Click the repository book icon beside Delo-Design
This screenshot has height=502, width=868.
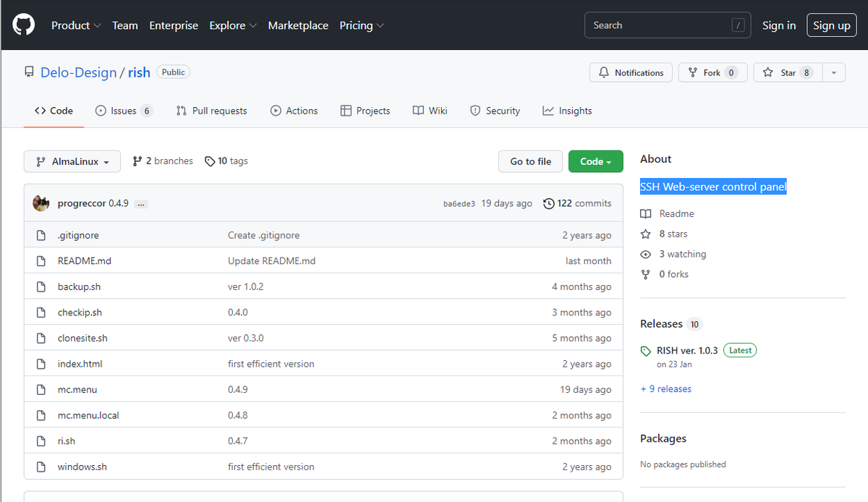pos(29,72)
